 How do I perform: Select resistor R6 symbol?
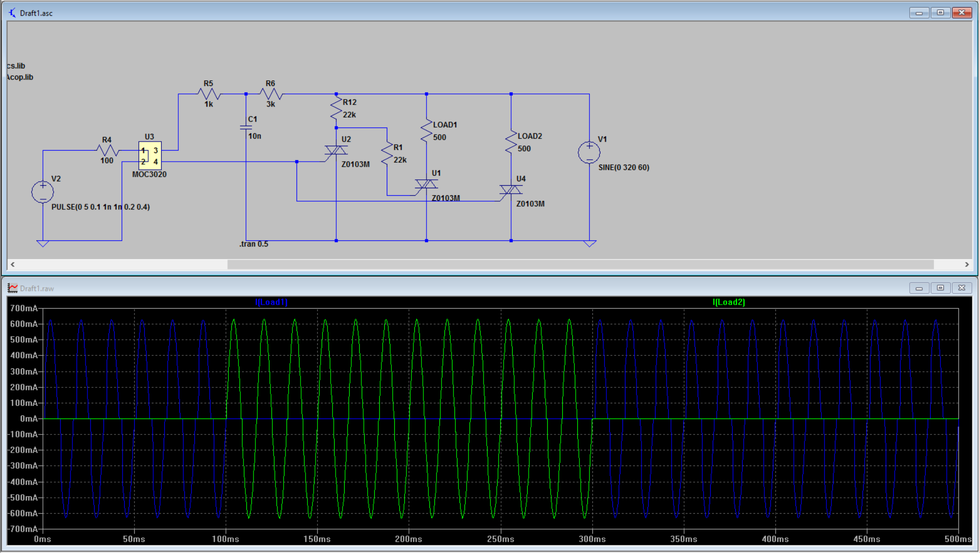coord(271,94)
